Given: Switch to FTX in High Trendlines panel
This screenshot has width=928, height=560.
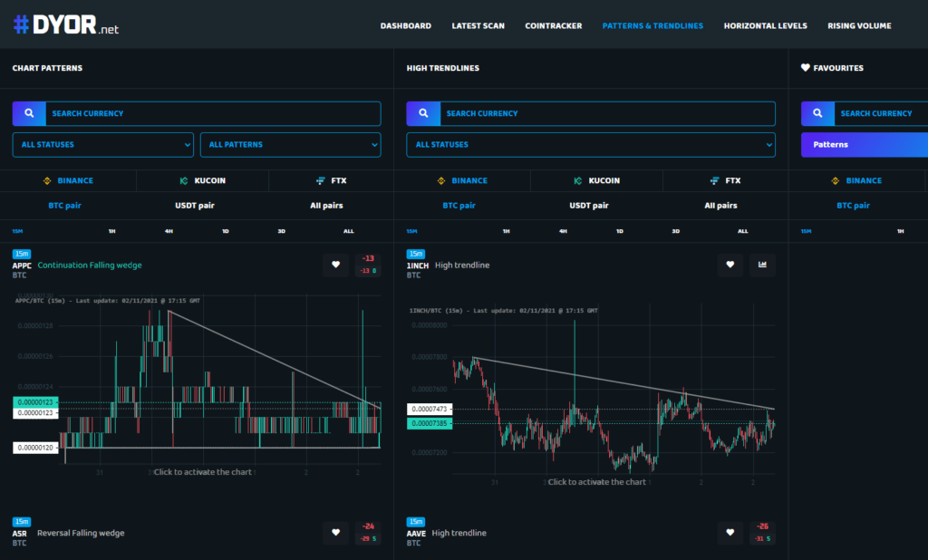Looking at the screenshot, I should pyautogui.click(x=726, y=180).
